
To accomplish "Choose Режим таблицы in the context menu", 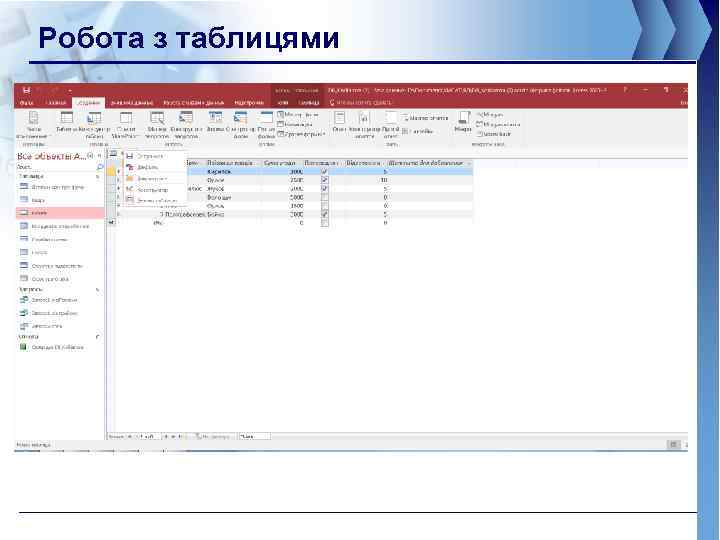I will 155,201.
